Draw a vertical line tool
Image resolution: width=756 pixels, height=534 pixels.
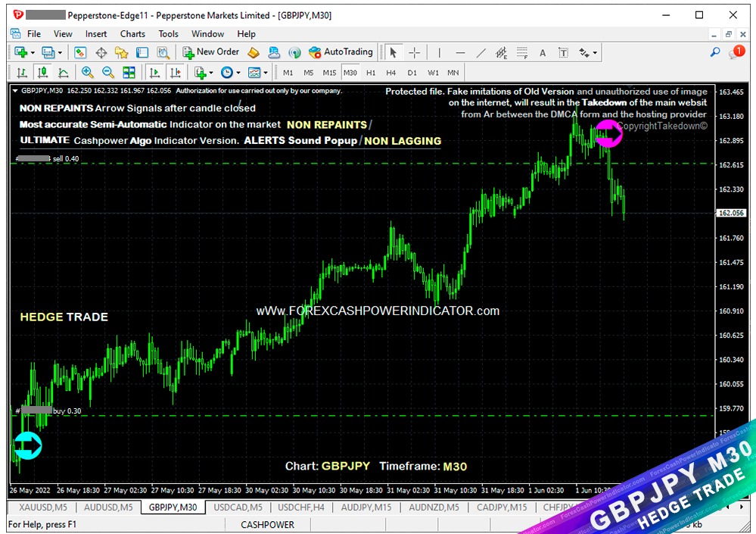tap(439, 52)
